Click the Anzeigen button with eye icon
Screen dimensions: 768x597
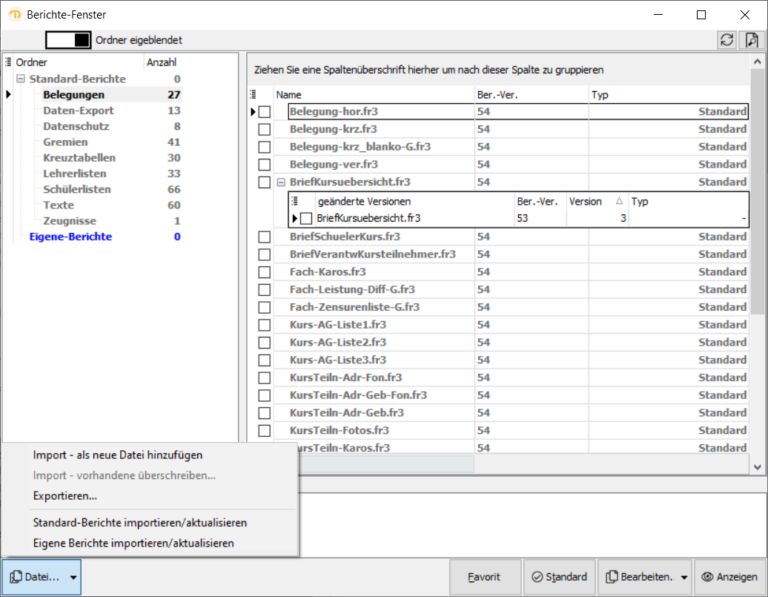pyautogui.click(x=727, y=577)
